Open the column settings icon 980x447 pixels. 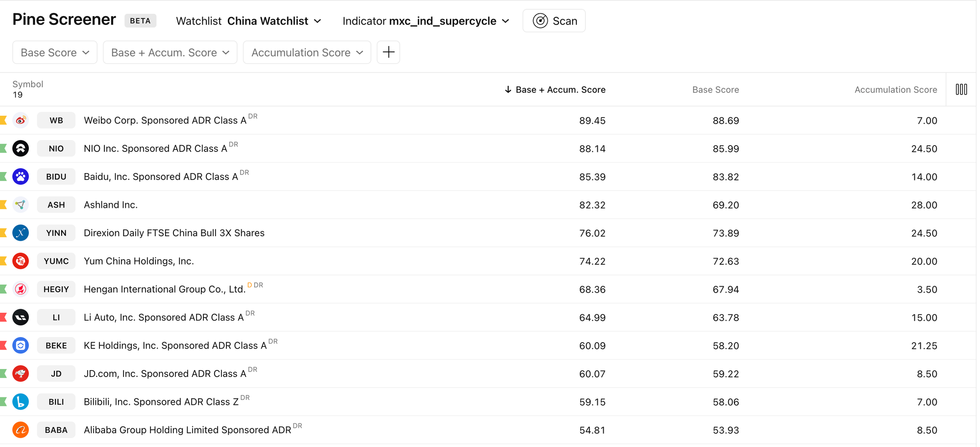[961, 89]
